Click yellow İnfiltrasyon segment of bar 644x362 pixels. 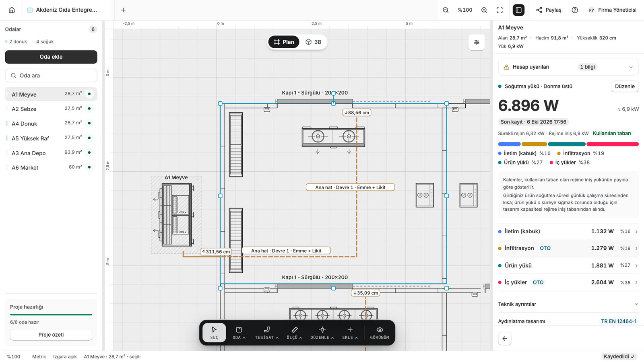coord(534,144)
